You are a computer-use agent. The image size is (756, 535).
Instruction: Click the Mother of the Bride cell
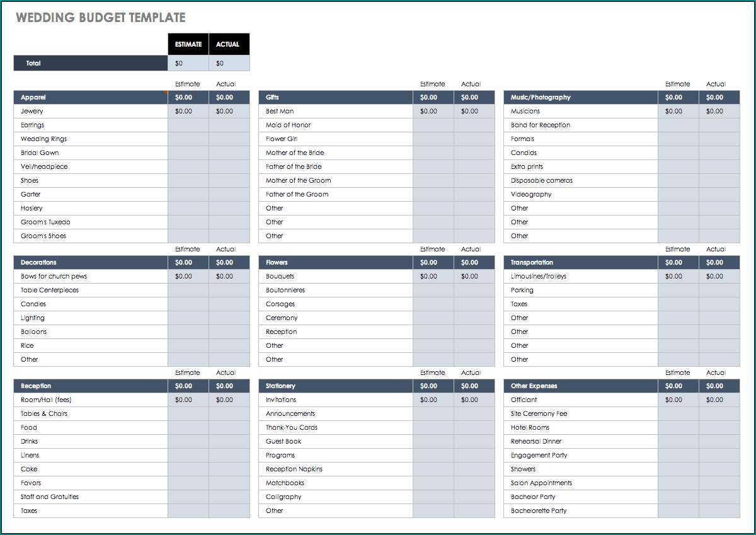point(336,153)
